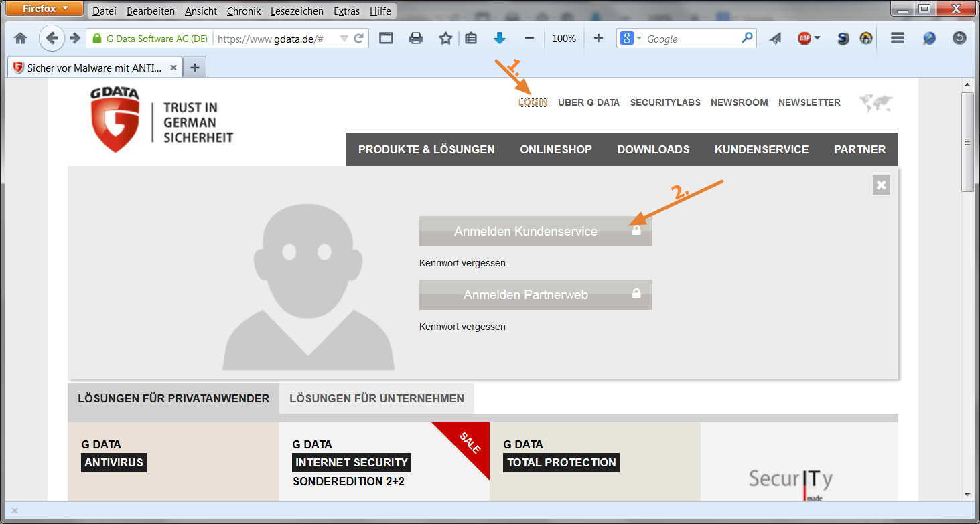This screenshot has height=524, width=980.
Task: Select LÖSUNGEN FÜR PRIVATANWENDER tab
Action: pyautogui.click(x=173, y=398)
